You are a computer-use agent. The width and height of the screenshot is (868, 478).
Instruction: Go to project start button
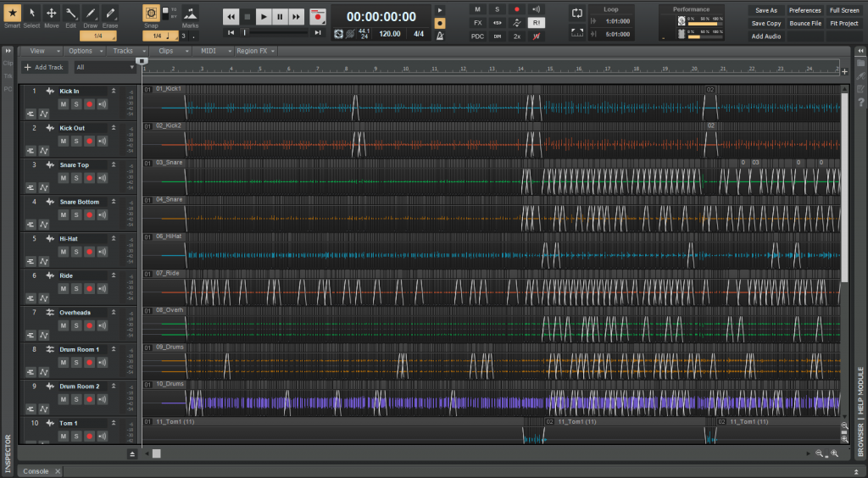click(231, 33)
